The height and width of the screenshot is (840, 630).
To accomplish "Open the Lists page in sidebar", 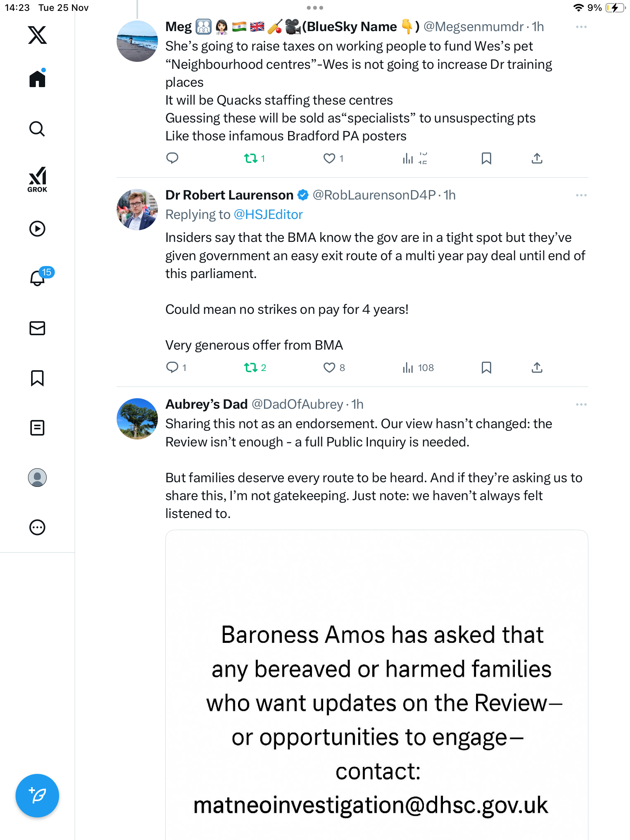I will (37, 428).
